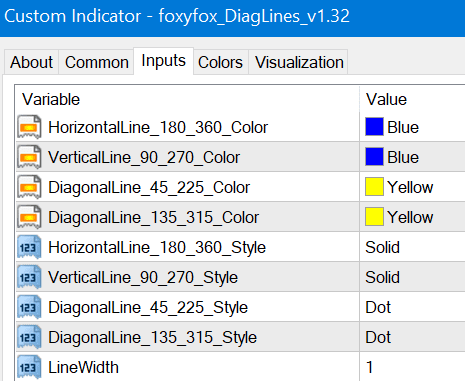Switch to the Common tab
Viewport: 465px width, 381px height.
tap(97, 62)
